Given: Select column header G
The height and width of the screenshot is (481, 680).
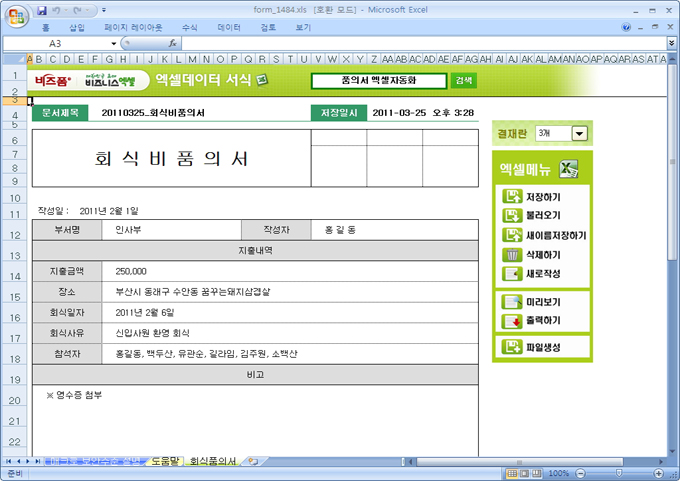Looking at the screenshot, I should tap(109, 59).
